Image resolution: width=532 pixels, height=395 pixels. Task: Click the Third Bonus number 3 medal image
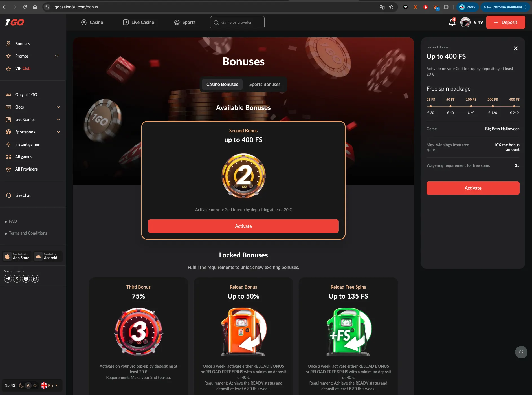(139, 332)
